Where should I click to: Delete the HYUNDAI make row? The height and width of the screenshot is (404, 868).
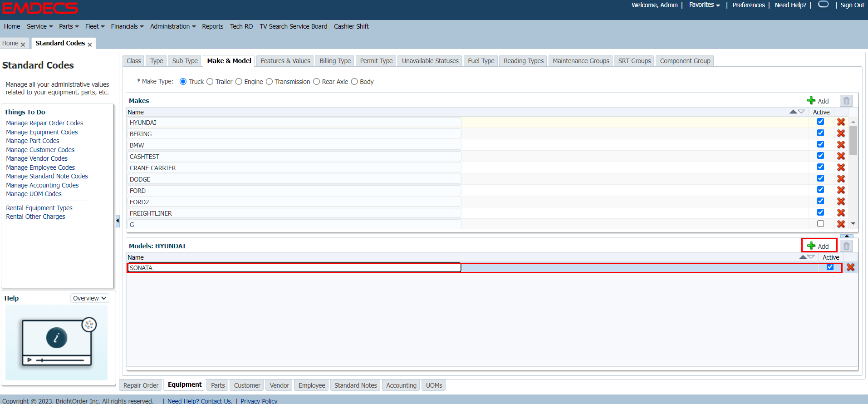coord(841,122)
